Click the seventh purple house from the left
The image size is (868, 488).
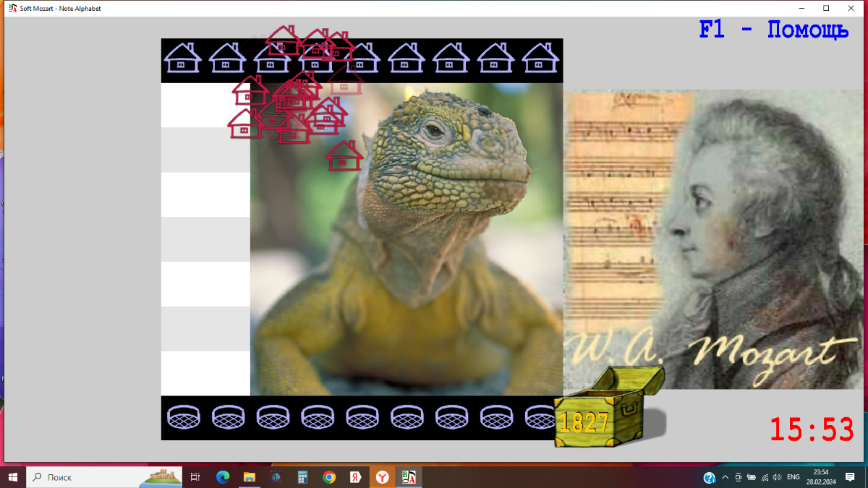point(451,58)
